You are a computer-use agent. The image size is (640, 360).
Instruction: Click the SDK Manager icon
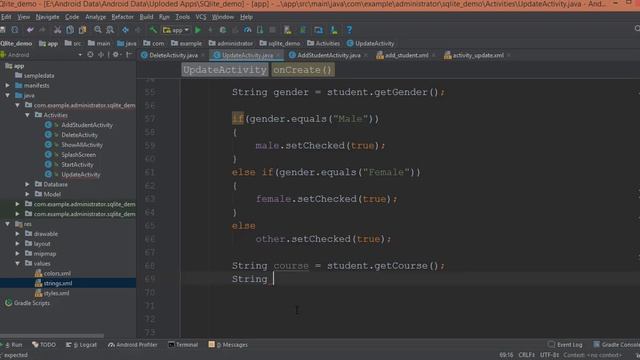(334, 30)
